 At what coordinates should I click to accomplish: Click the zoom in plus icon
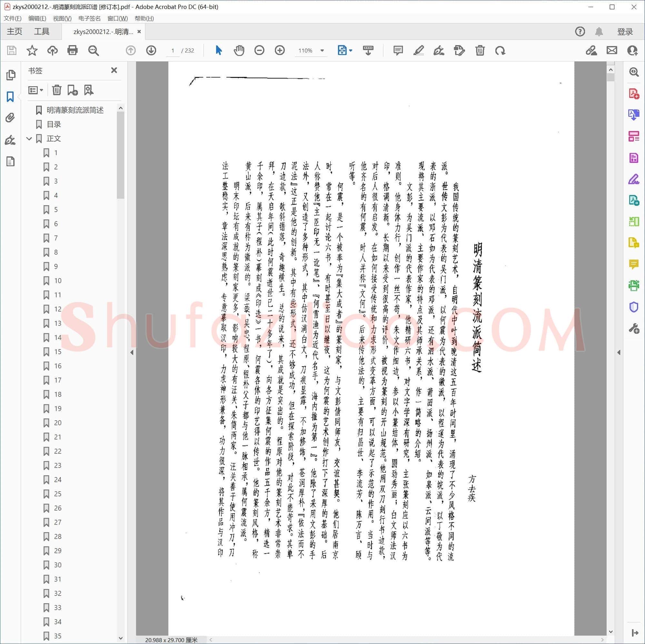tap(279, 50)
